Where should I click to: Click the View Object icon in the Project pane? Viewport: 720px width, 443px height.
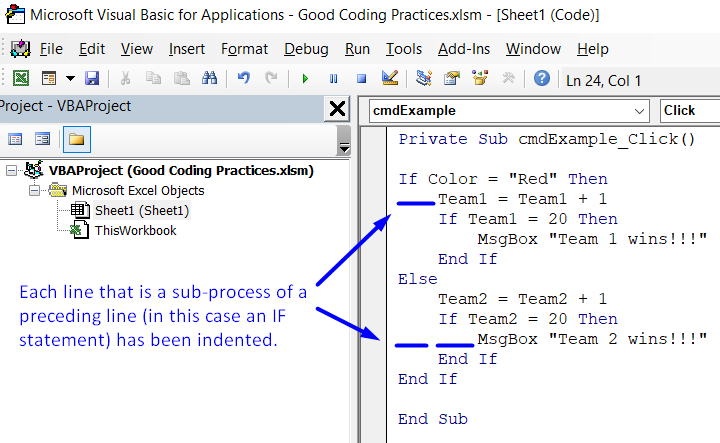pyautogui.click(x=43, y=139)
